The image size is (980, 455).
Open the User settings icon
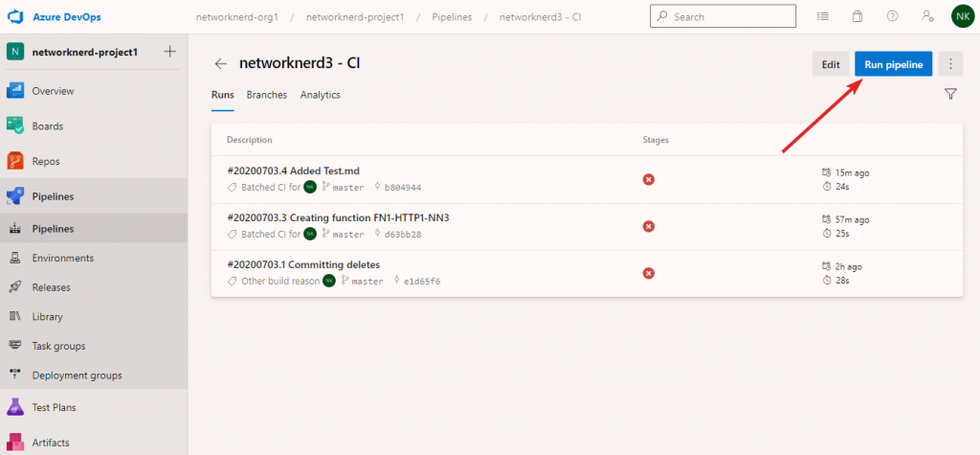(x=927, y=17)
